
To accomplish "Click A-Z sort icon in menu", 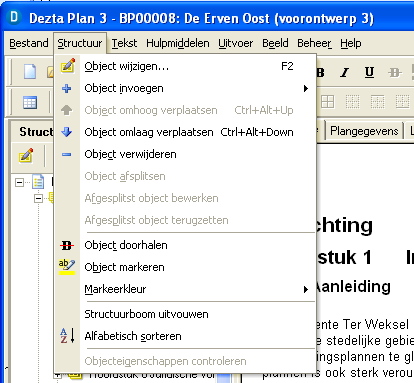I will [67, 335].
